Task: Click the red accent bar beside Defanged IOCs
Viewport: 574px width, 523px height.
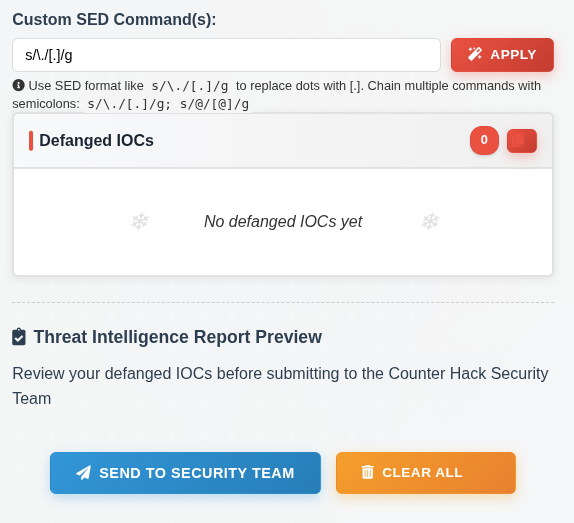Action: click(x=31, y=141)
